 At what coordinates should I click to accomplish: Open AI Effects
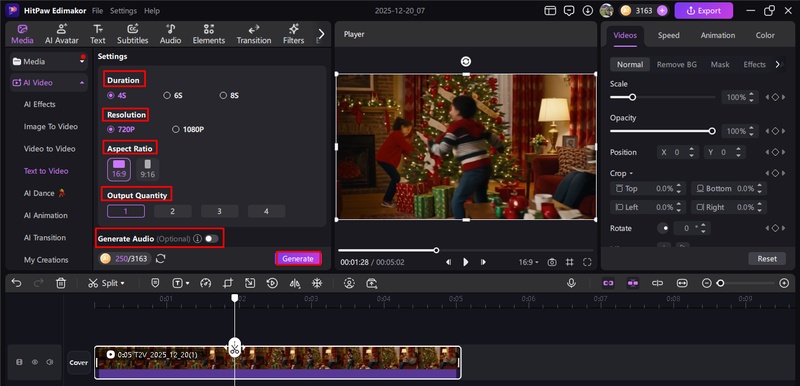(x=39, y=104)
